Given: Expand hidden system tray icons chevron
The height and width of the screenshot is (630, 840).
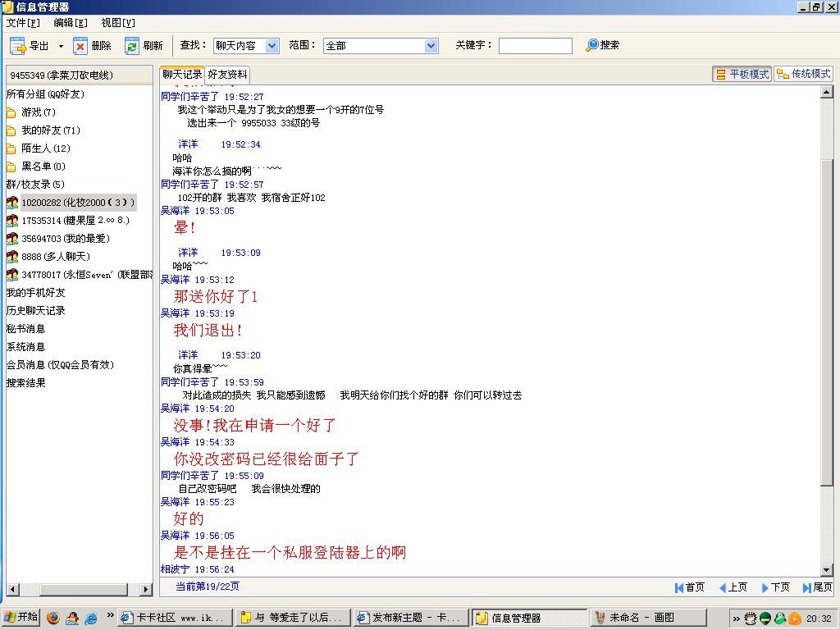Looking at the screenshot, I should click(736, 619).
